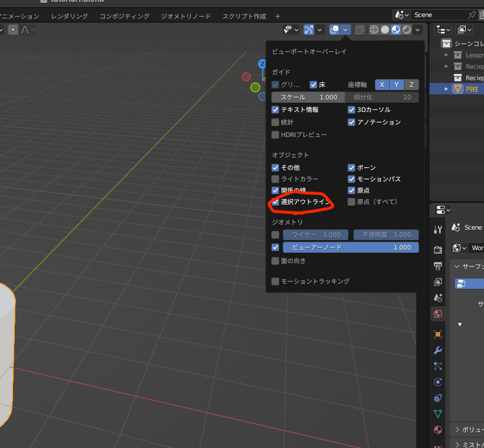484x448 pixels.
Task: Open the Render properties tab
Action: (x=438, y=250)
